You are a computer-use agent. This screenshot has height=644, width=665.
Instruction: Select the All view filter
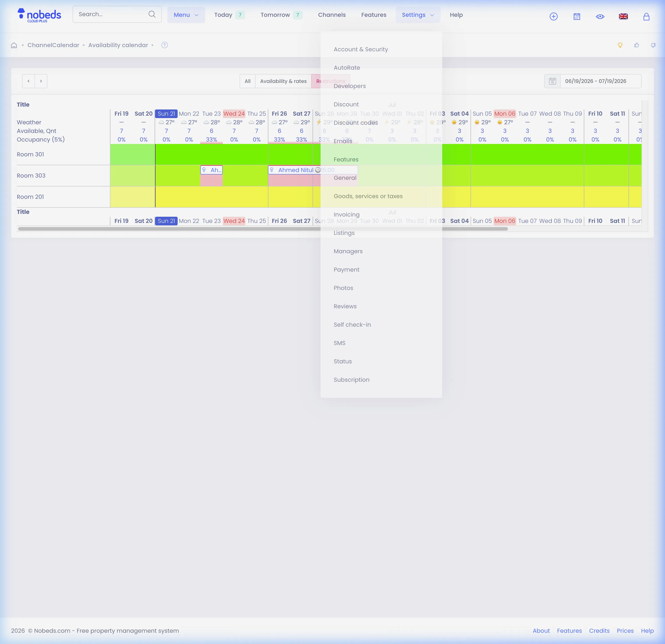248,81
